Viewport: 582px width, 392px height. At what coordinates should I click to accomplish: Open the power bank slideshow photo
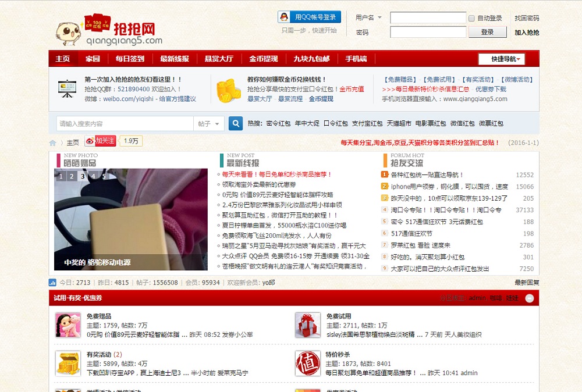130,219
